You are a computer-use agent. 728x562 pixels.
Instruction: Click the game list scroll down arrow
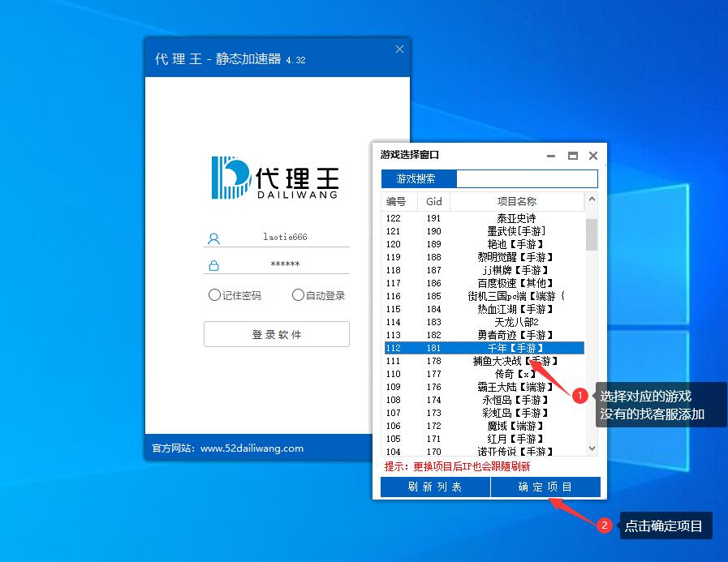click(592, 448)
